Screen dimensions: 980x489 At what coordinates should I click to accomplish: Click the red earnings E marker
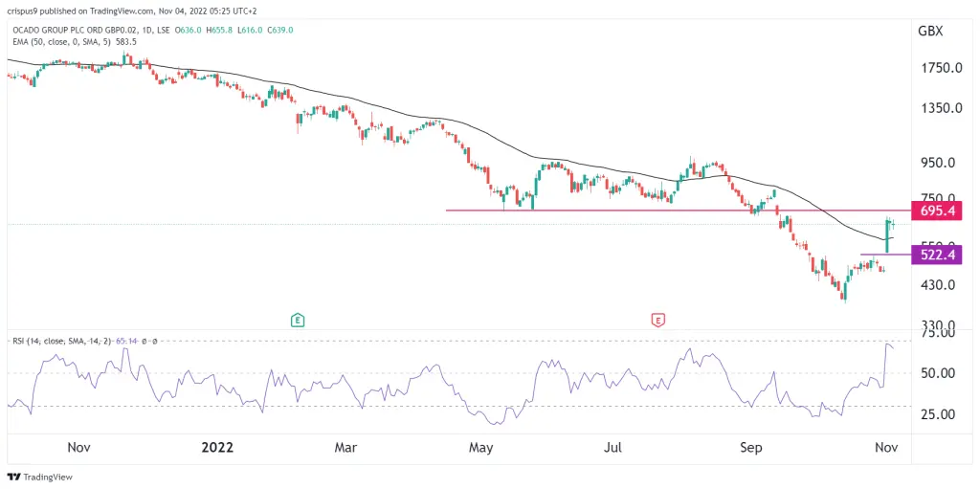[x=657, y=321]
